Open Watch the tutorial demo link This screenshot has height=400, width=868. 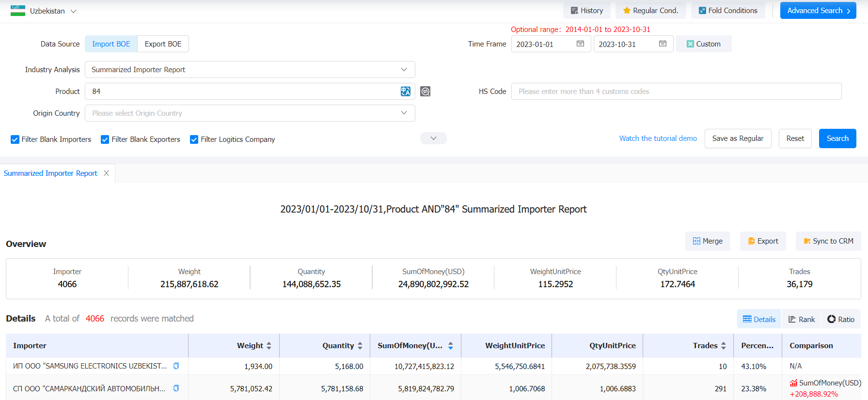point(658,138)
